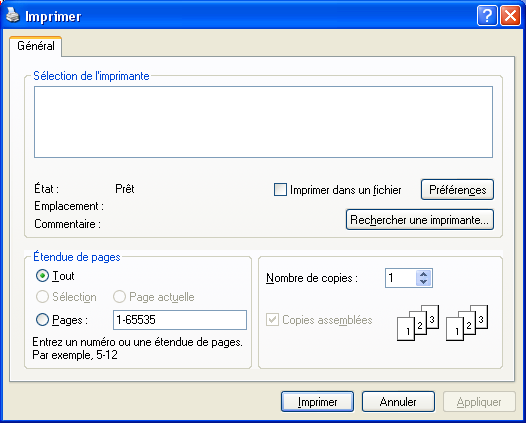This screenshot has width=526, height=423.
Task: Click the printer icon in title bar
Action: click(x=13, y=15)
